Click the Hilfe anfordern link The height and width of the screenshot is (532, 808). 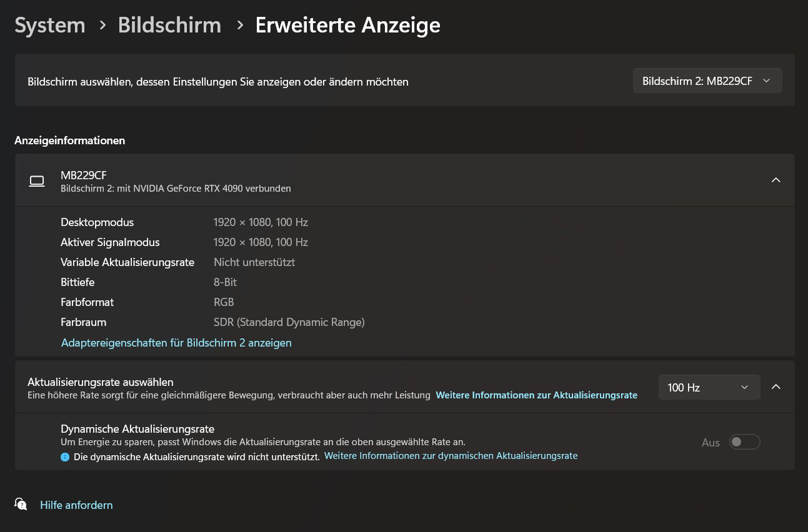76,505
